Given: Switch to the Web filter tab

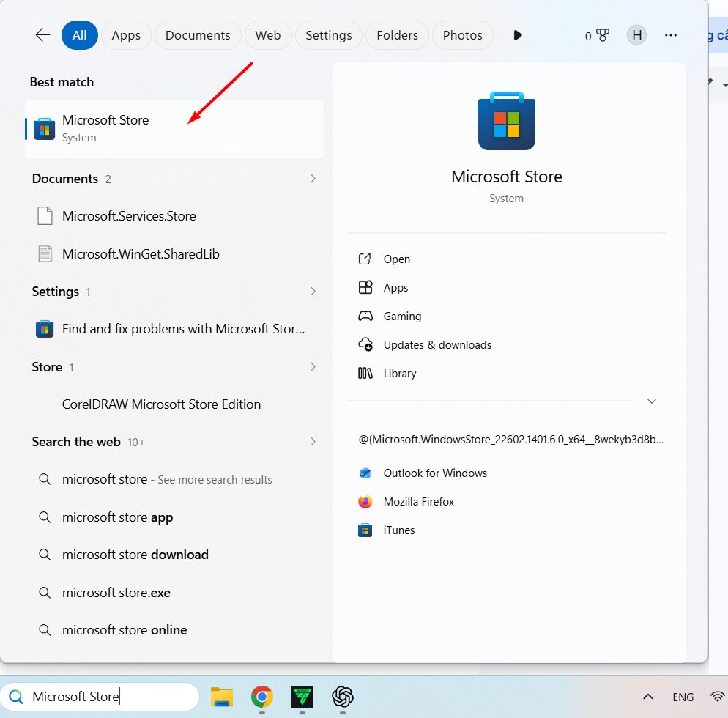Looking at the screenshot, I should click(x=268, y=35).
